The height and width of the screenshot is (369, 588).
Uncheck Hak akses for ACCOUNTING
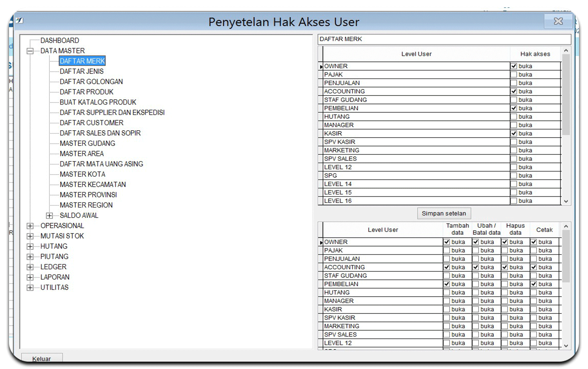click(x=514, y=91)
